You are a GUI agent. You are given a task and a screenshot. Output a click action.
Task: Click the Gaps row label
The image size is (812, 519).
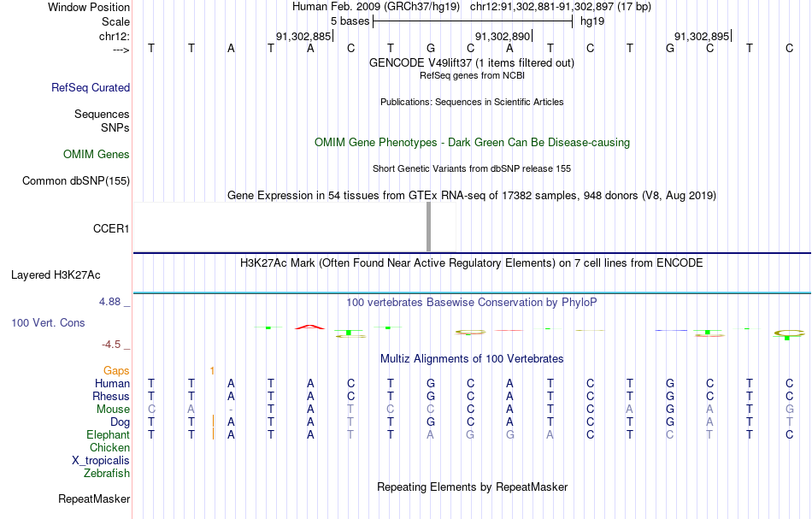pyautogui.click(x=116, y=370)
